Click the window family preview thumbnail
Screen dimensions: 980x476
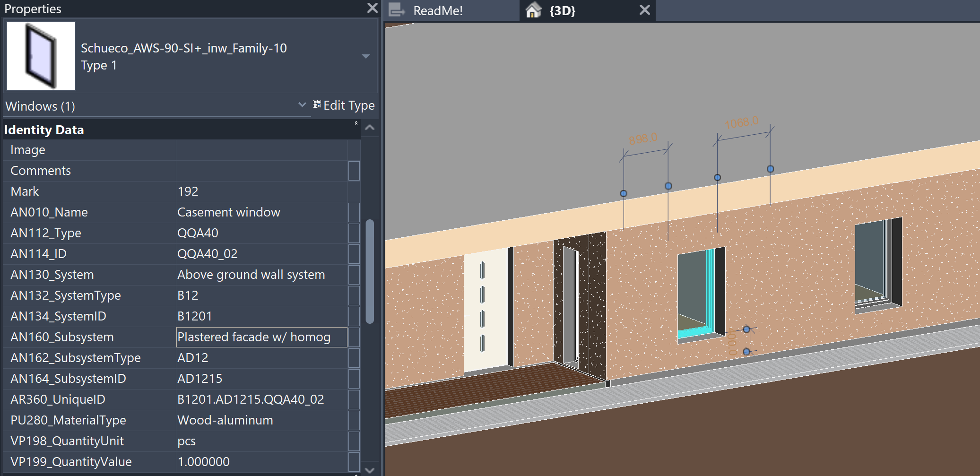click(41, 56)
